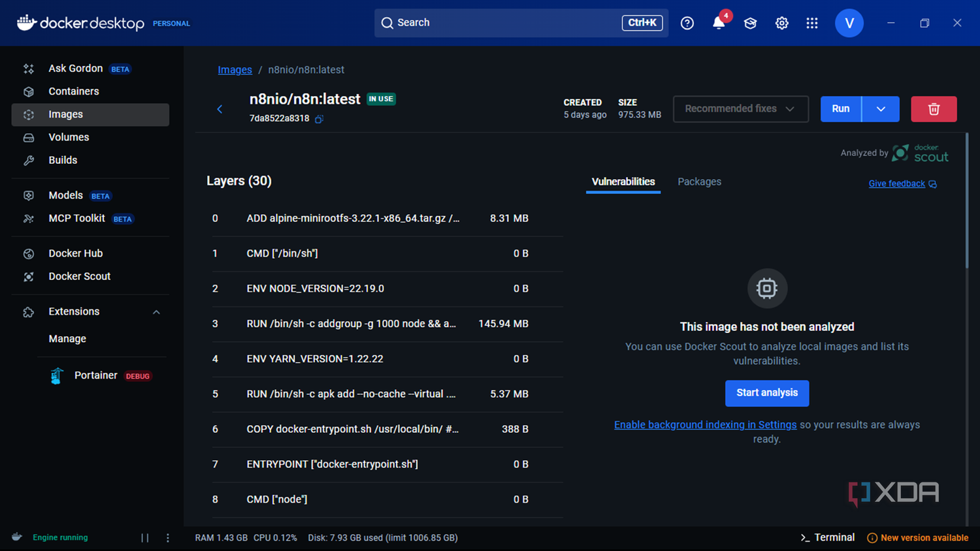Select layer 0 ADD alpine-minirootfs row
The width and height of the screenshot is (980, 551).
click(387, 219)
